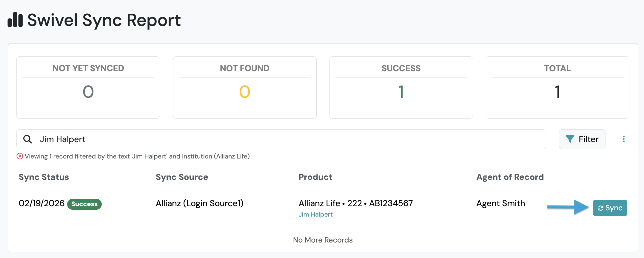The height and width of the screenshot is (258, 644).
Task: Click the No More Records text
Action: click(323, 240)
